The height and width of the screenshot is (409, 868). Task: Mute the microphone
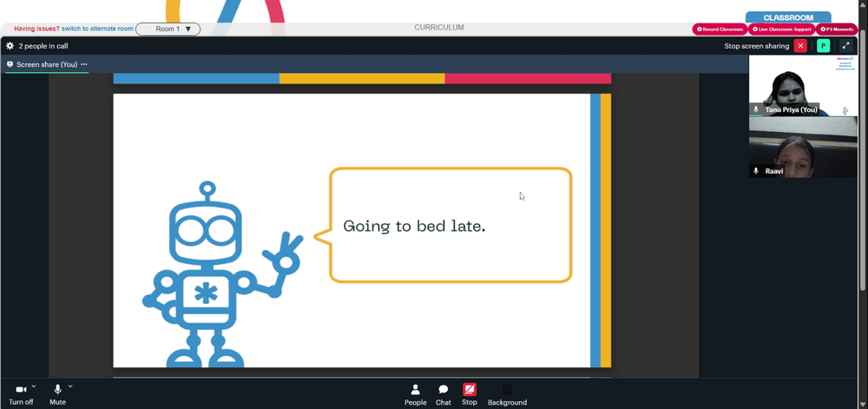click(x=57, y=394)
